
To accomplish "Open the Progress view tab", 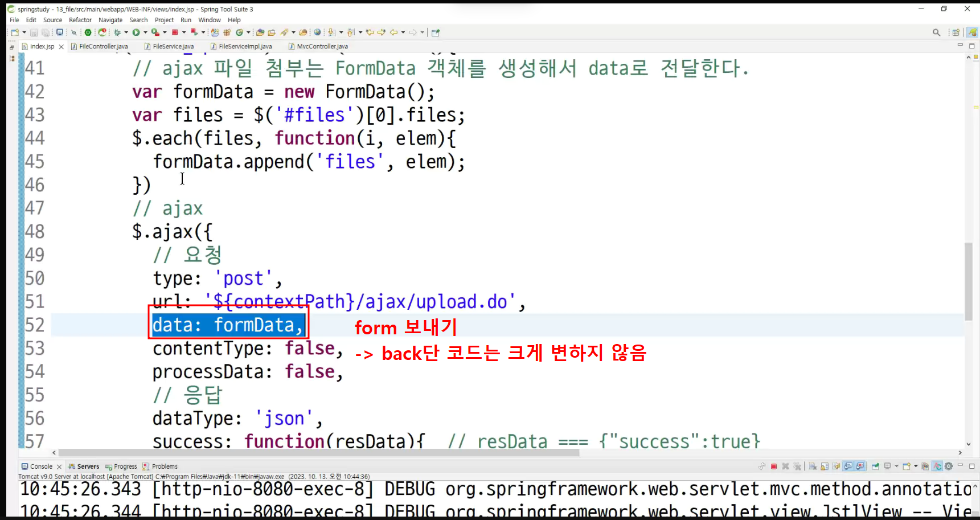I will click(121, 466).
